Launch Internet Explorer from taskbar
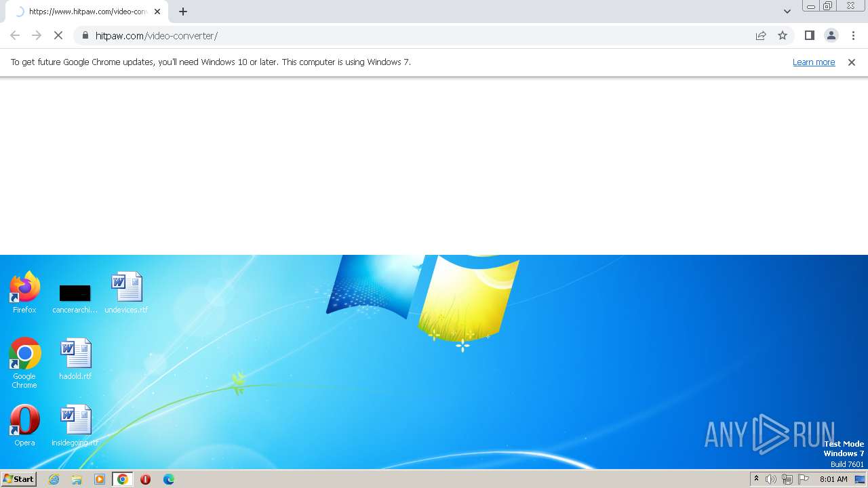The height and width of the screenshot is (488, 868). 54,479
